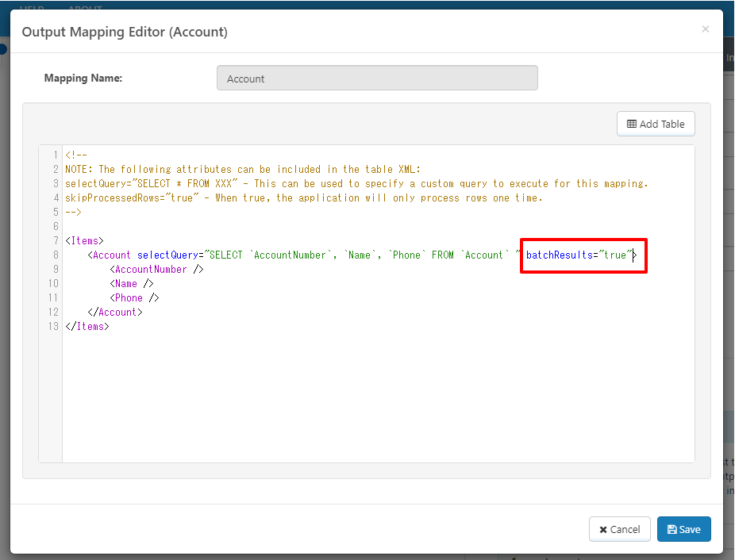The image size is (735, 560).
Task: Click the closing </Items> tag
Action: point(87,327)
